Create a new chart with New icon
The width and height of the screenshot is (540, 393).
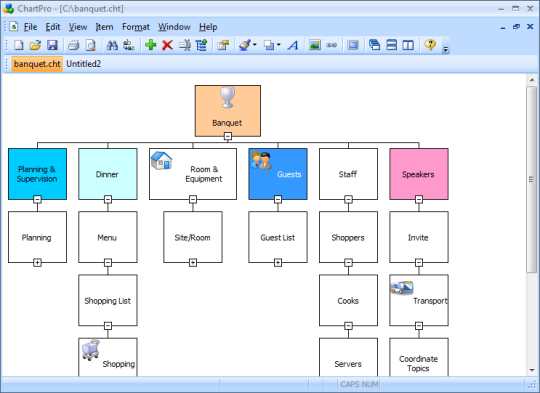click(19, 45)
